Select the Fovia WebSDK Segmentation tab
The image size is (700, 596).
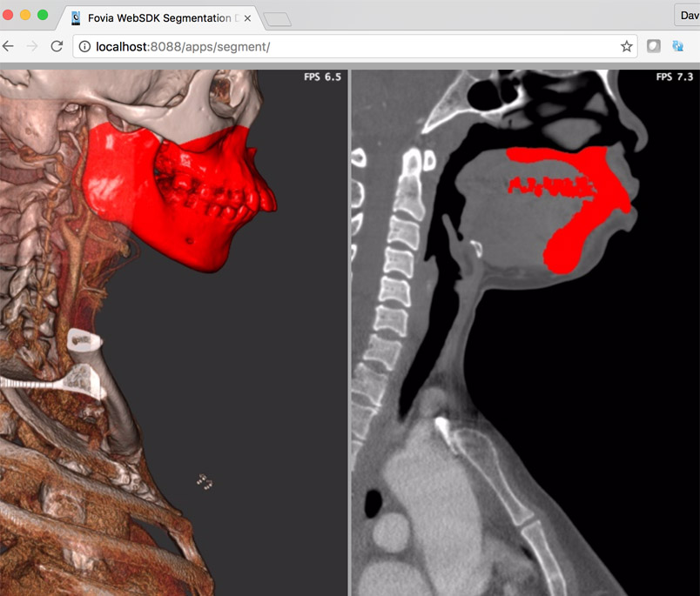coord(157,18)
